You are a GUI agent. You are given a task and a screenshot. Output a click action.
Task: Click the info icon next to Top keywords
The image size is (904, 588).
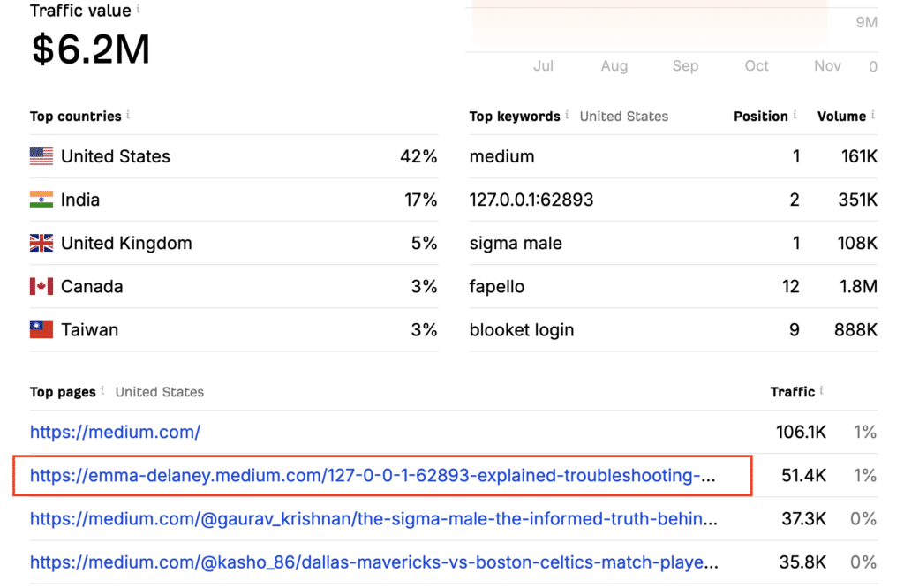(x=568, y=115)
